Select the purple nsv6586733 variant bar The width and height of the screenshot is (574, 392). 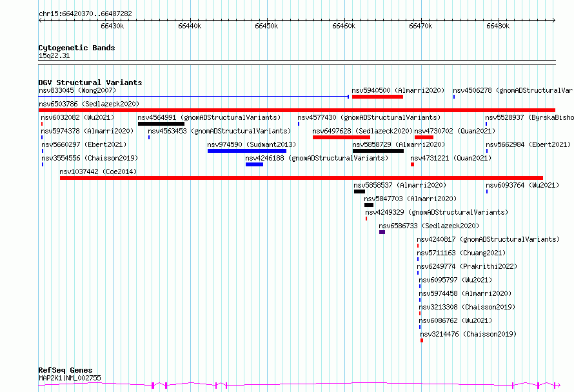[382, 232]
